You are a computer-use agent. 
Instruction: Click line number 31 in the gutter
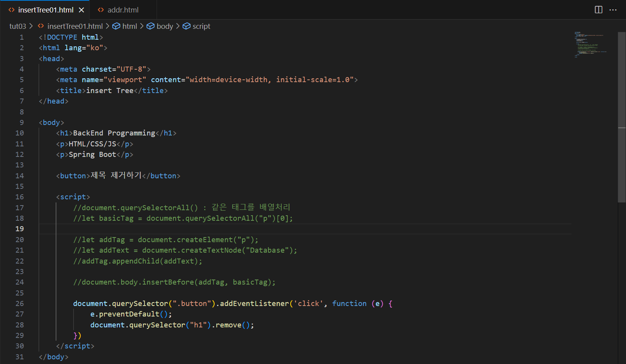click(19, 357)
